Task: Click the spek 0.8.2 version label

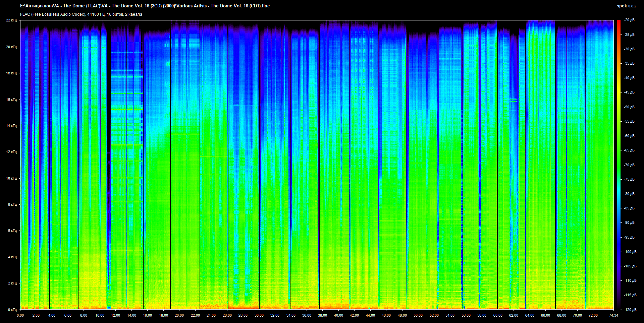Action: pos(626,6)
